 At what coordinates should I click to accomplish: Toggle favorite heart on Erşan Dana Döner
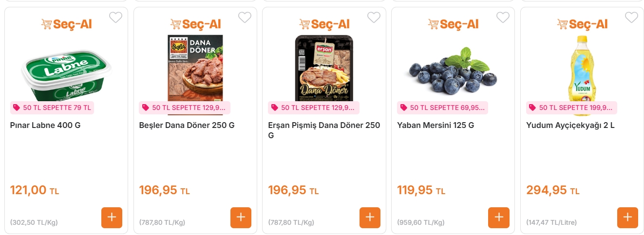tap(374, 18)
